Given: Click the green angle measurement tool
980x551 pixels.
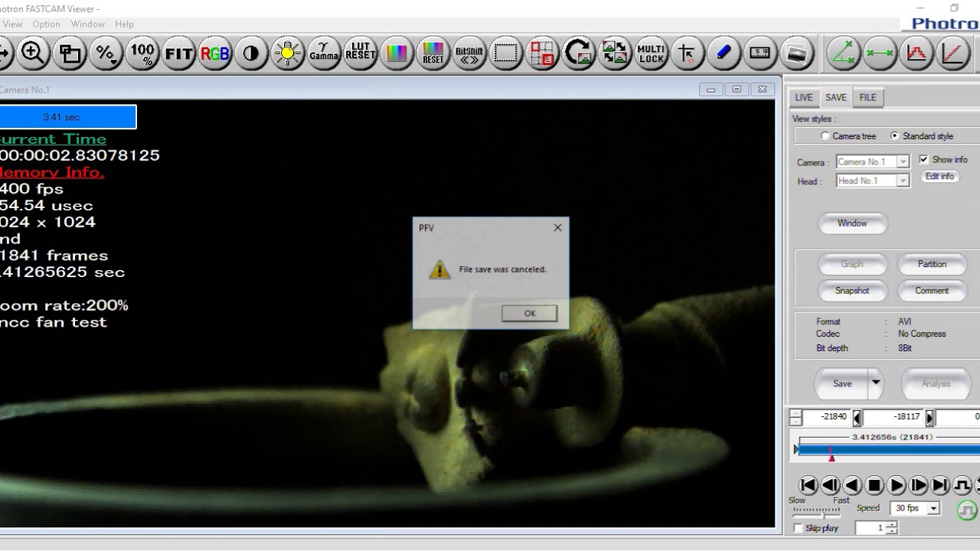Looking at the screenshot, I should tap(844, 53).
